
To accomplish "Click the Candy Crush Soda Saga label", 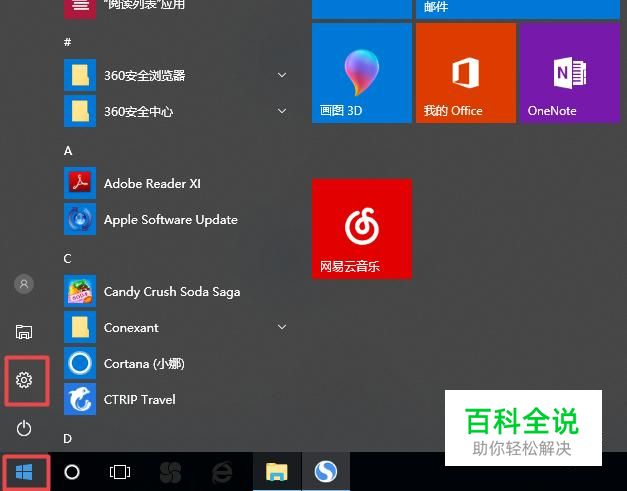I will pyautogui.click(x=172, y=292).
